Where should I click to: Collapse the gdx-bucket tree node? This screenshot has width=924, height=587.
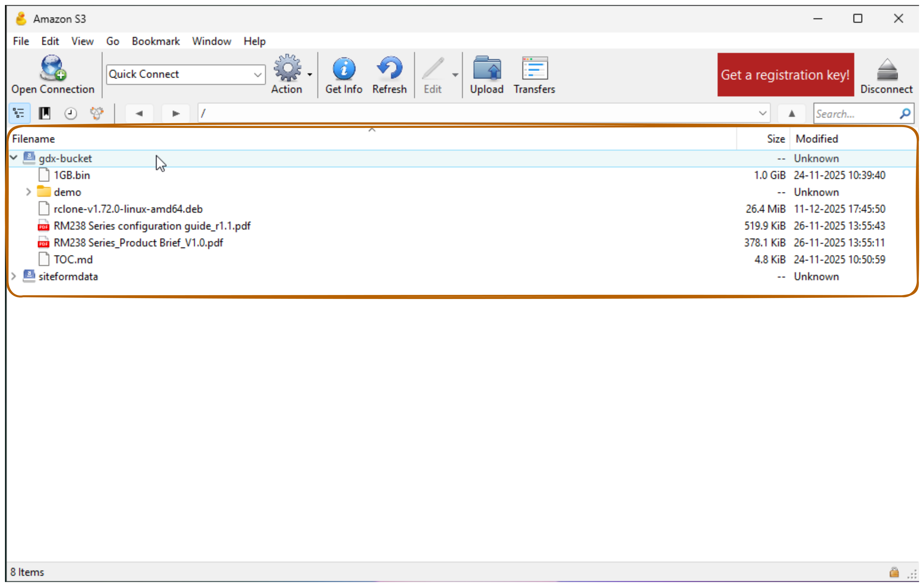pos(14,158)
